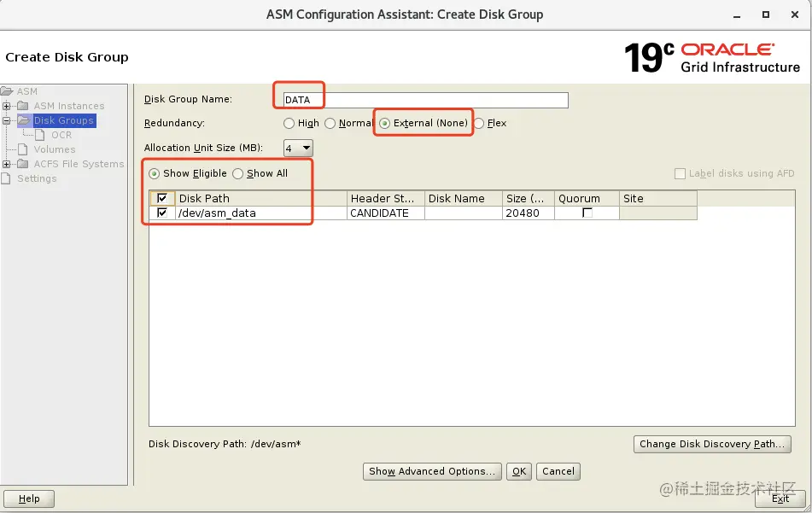The height and width of the screenshot is (513, 812).
Task: Uncheck the /dev/asm_data disk checkbox
Action: [162, 213]
